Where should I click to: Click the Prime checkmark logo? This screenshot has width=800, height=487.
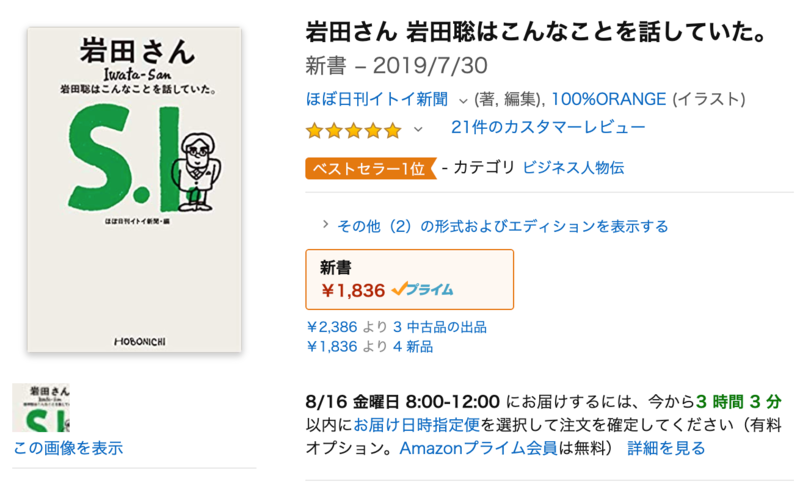[x=422, y=290]
